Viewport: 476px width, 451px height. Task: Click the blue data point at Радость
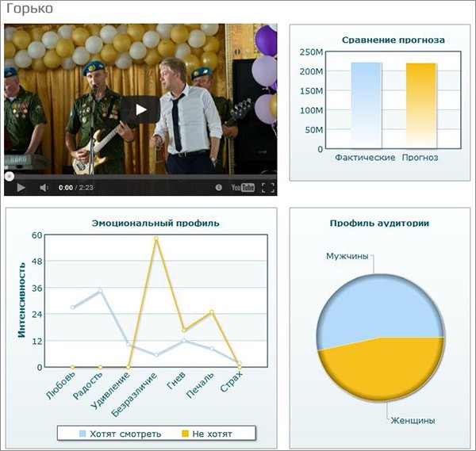click(x=100, y=291)
